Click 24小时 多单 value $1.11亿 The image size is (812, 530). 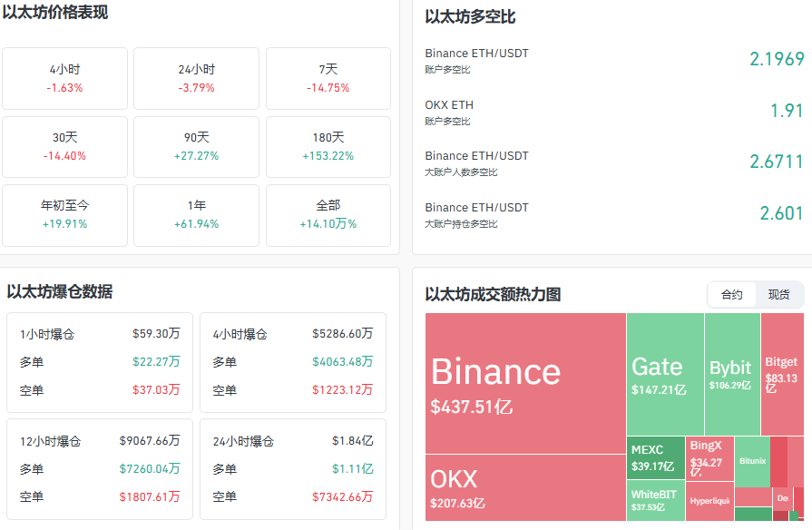click(353, 469)
